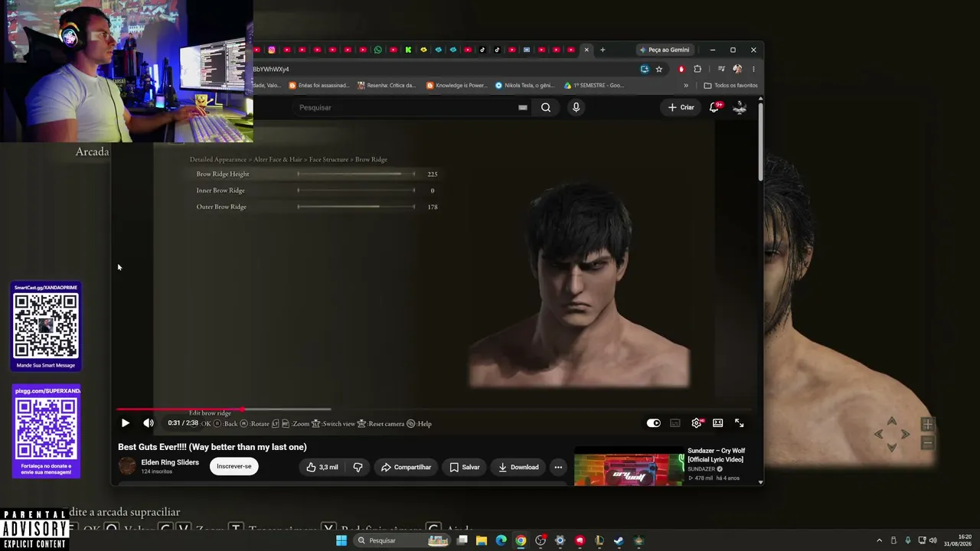Screen dimensions: 980x551
Task: Subscribe with the Inscrever-se button
Action: point(234,466)
